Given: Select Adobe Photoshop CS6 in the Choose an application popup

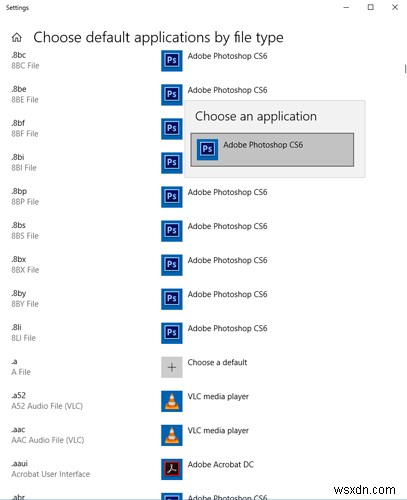Looking at the screenshot, I should (272, 150).
